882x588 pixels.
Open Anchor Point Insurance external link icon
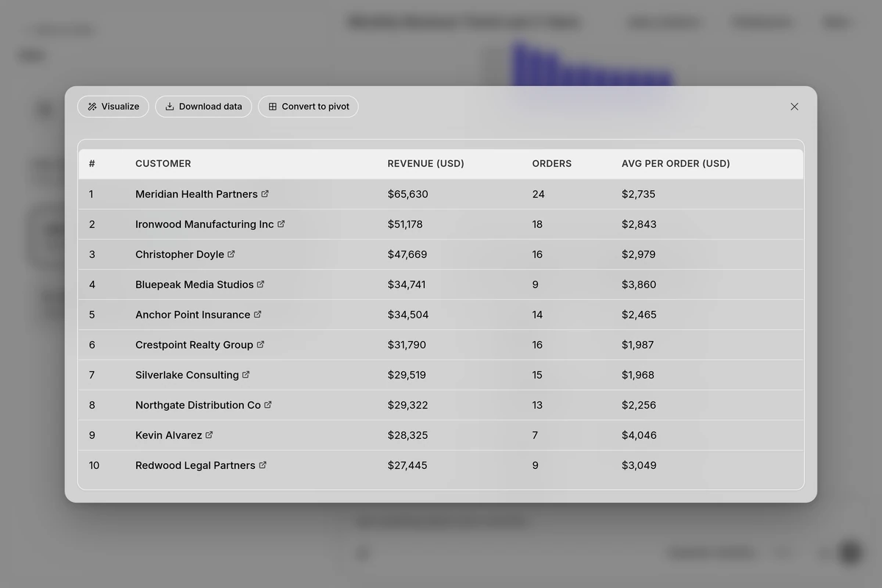(257, 315)
